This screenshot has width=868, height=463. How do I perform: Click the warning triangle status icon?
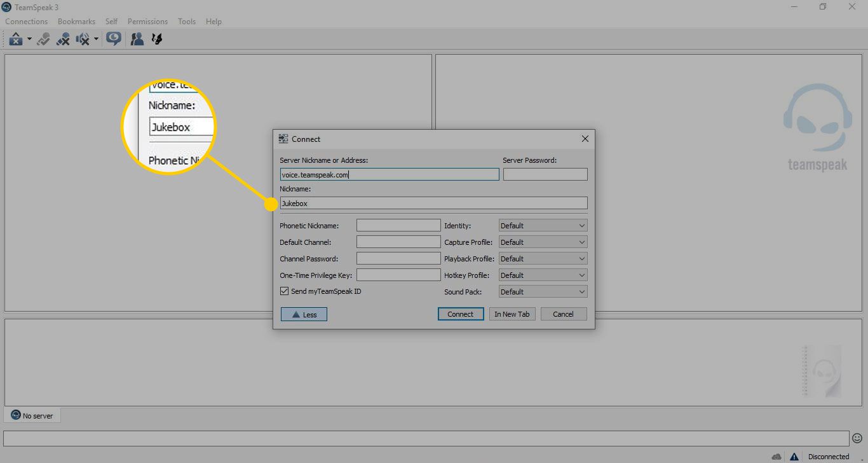pos(794,456)
